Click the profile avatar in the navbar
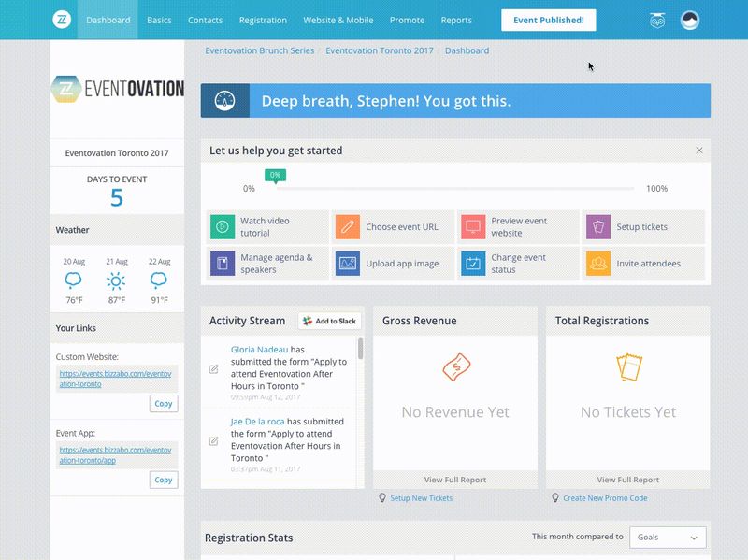The image size is (748, 560). 688,18
